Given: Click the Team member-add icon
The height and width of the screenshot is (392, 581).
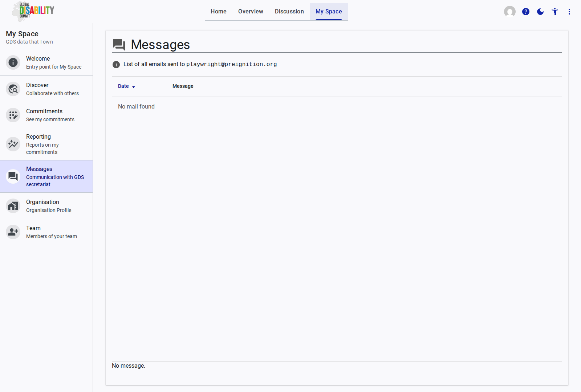Looking at the screenshot, I should pyautogui.click(x=13, y=232).
